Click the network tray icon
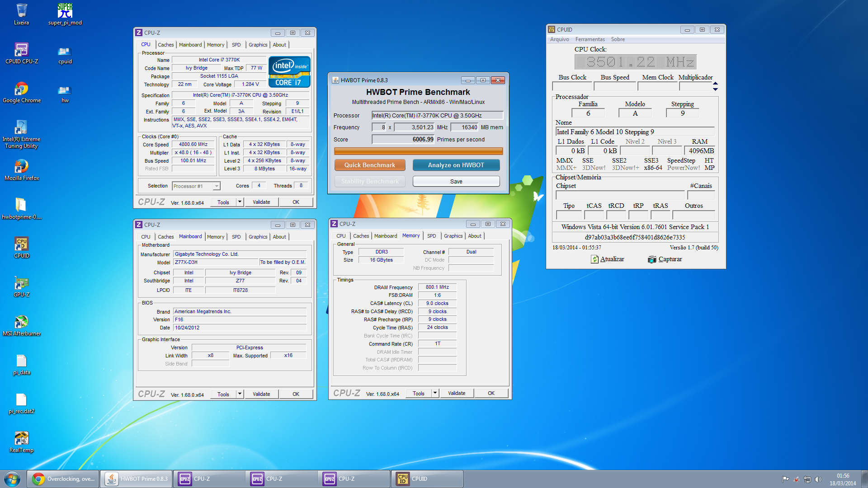Image resolution: width=868 pixels, height=488 pixels. tap(807, 479)
